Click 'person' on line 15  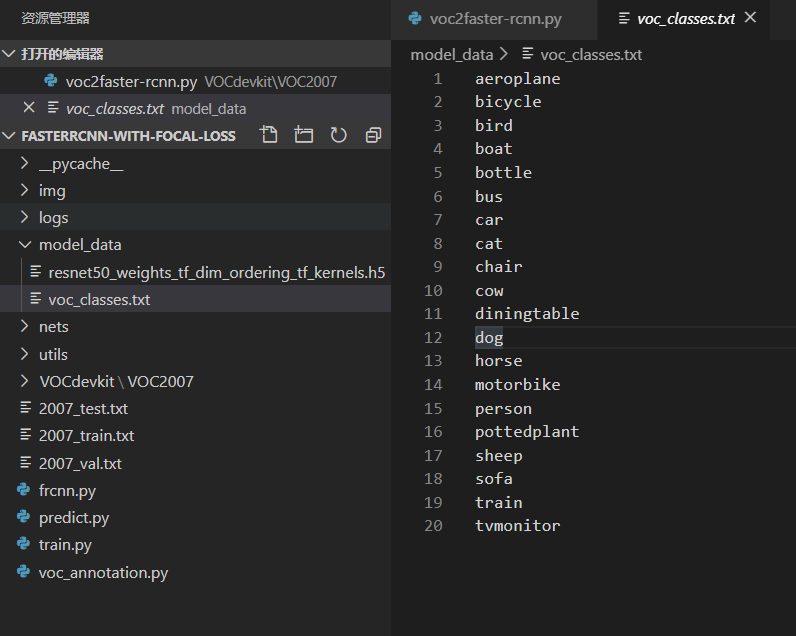pos(503,409)
